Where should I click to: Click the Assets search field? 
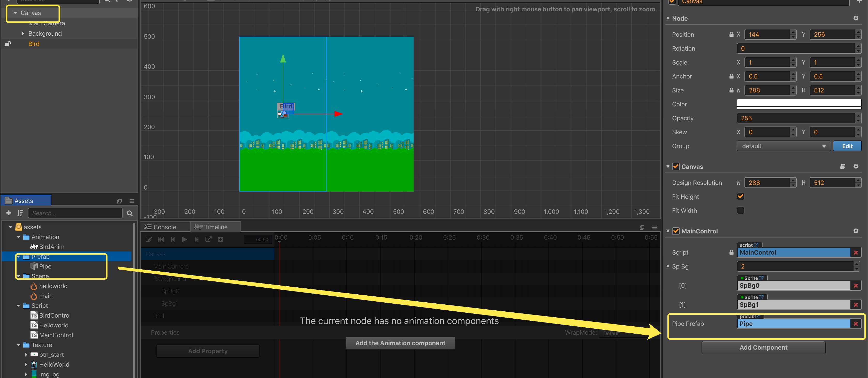pyautogui.click(x=75, y=213)
